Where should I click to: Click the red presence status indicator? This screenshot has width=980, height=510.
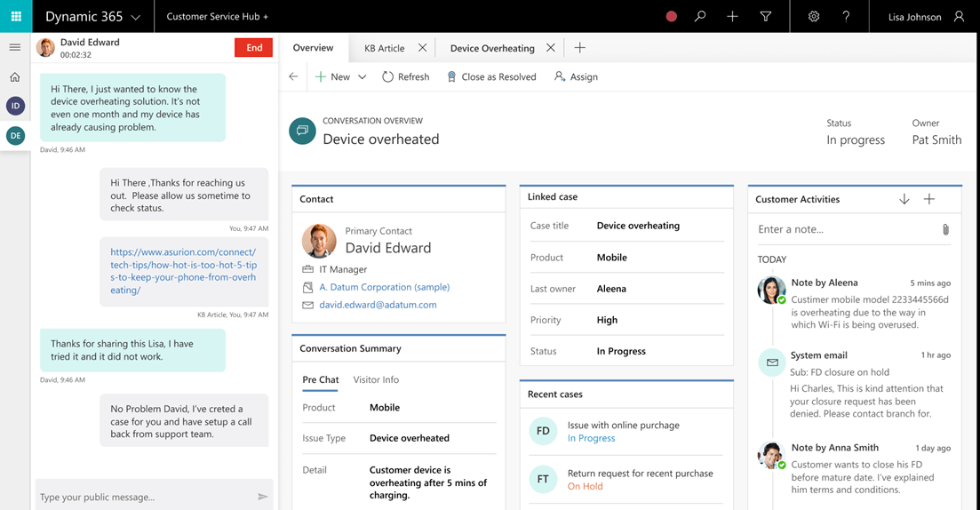pos(671,17)
